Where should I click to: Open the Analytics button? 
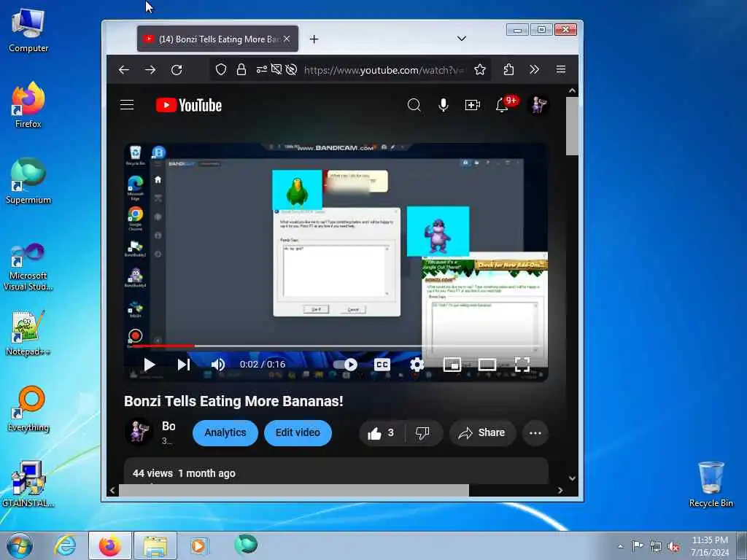click(225, 433)
